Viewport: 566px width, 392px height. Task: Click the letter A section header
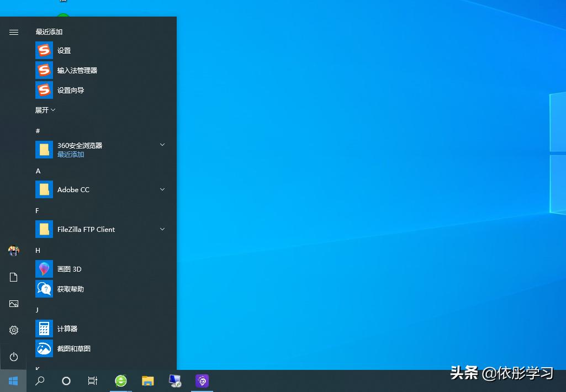[38, 171]
